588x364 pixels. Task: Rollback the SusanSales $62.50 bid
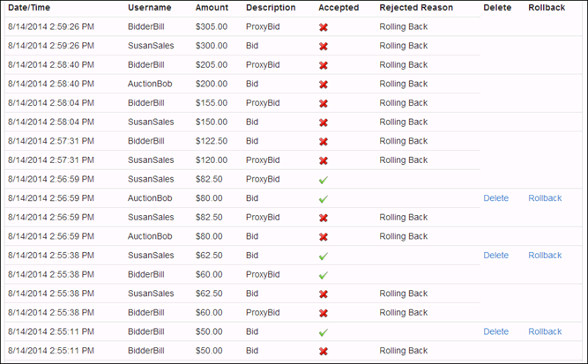tap(545, 256)
